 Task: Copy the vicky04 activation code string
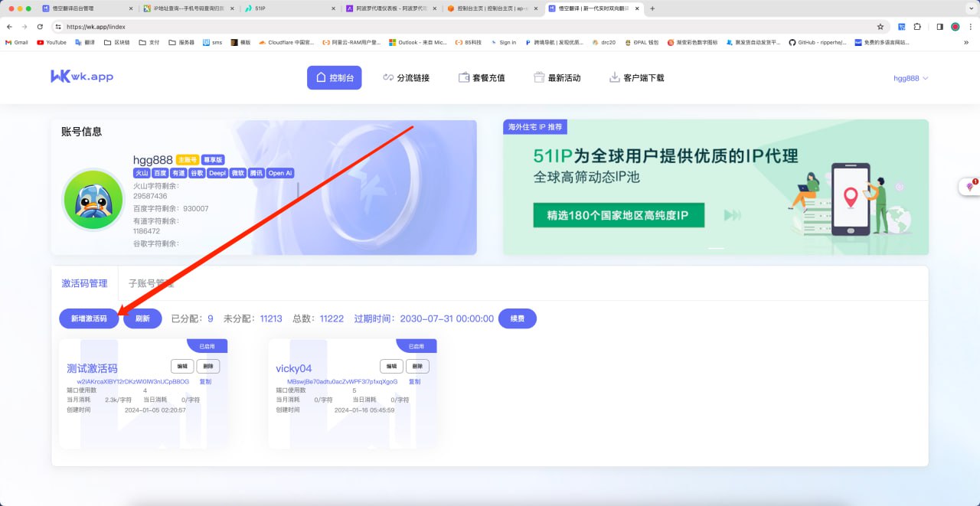pos(414,381)
